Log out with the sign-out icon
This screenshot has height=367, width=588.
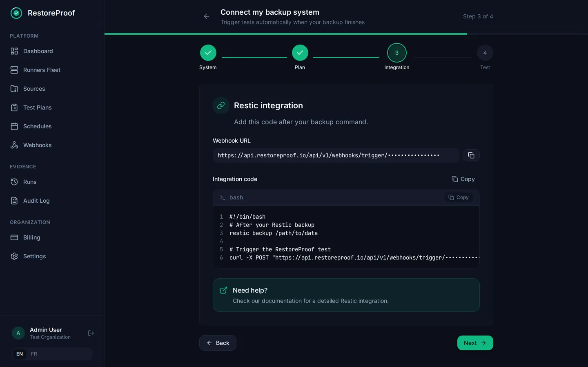click(91, 333)
